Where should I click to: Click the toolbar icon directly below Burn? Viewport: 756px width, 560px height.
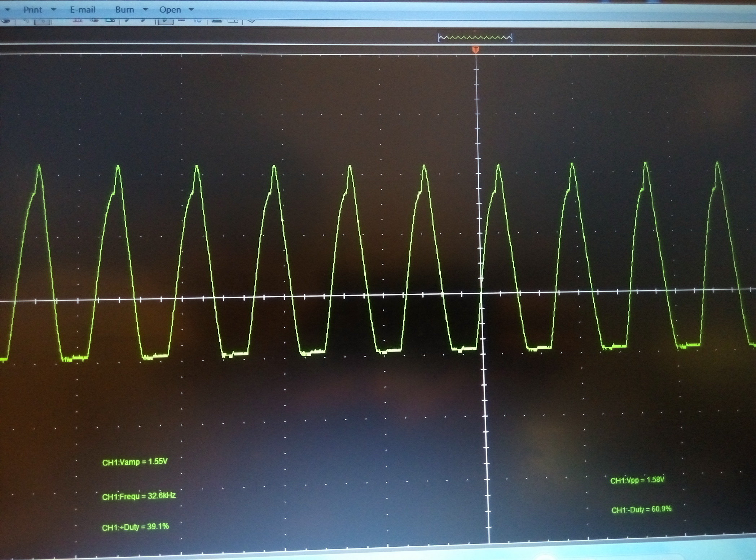coord(127,21)
